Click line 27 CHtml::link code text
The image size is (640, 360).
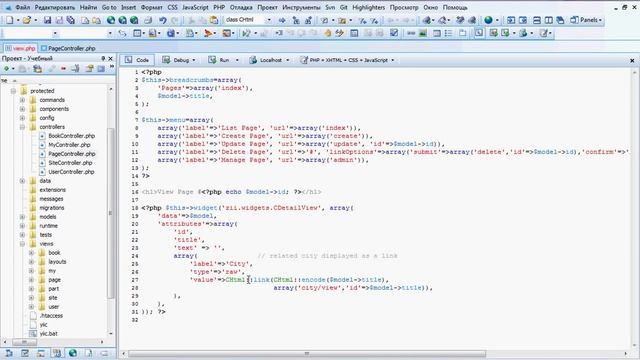tap(307, 280)
